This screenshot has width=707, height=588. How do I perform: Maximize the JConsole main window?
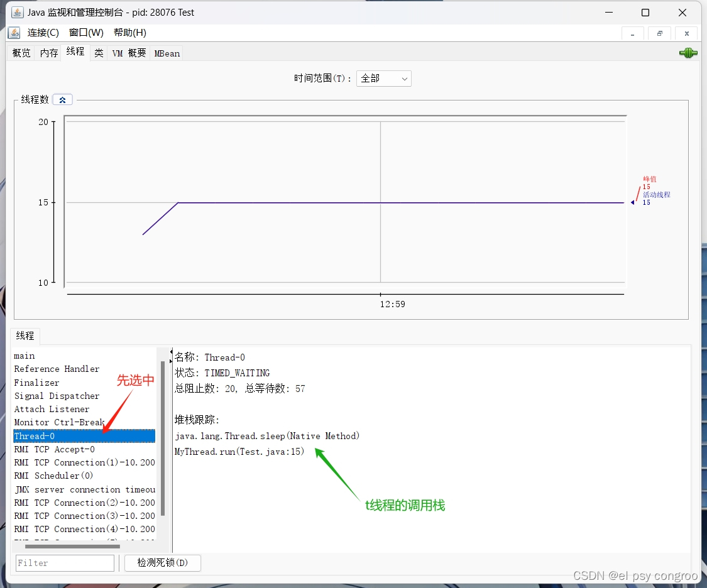tap(645, 13)
